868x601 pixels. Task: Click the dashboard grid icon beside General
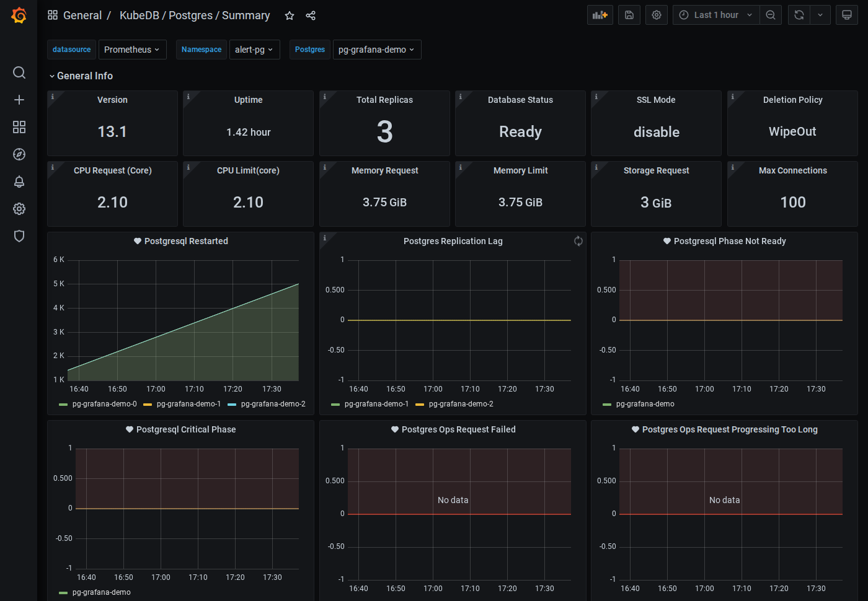pos(53,15)
